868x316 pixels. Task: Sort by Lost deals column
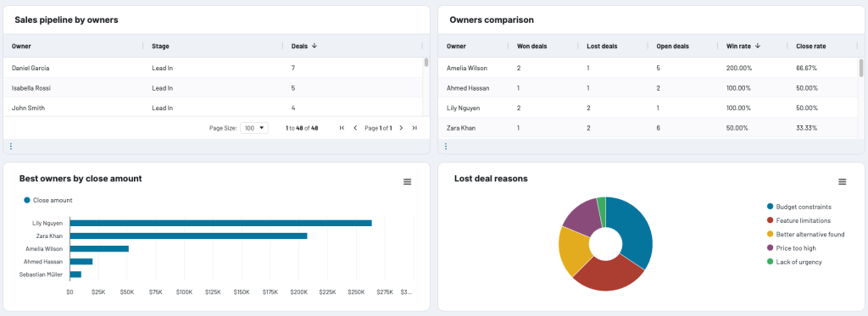(x=602, y=46)
